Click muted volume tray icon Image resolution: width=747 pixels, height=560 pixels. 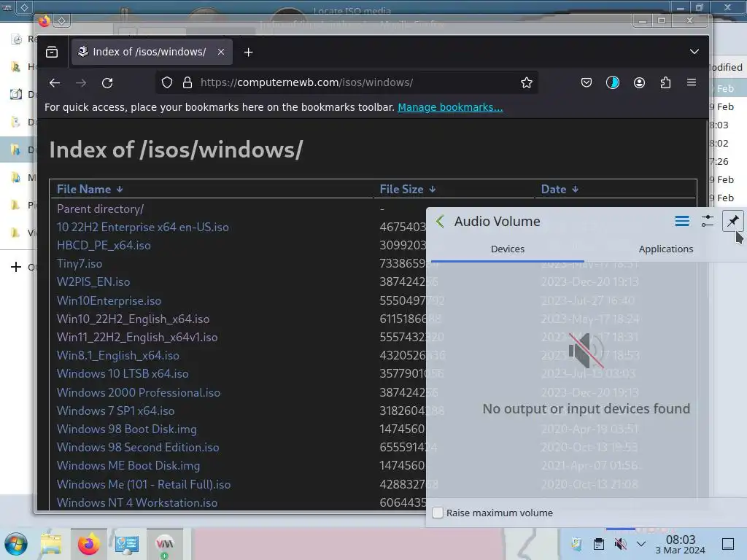[620, 544]
